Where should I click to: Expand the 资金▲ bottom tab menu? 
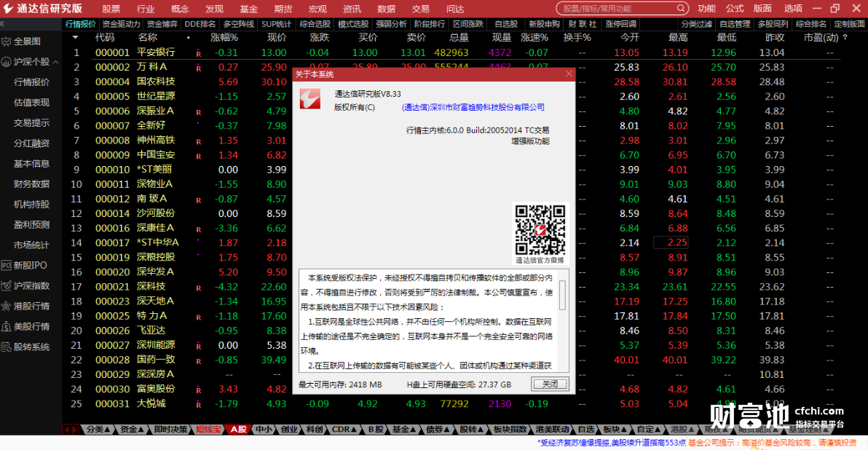(x=132, y=430)
